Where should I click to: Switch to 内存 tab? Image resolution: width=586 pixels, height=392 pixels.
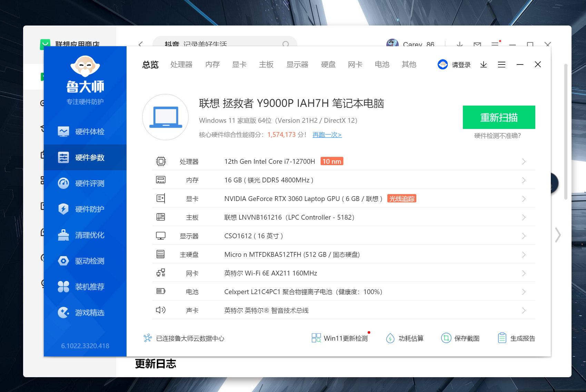point(212,64)
